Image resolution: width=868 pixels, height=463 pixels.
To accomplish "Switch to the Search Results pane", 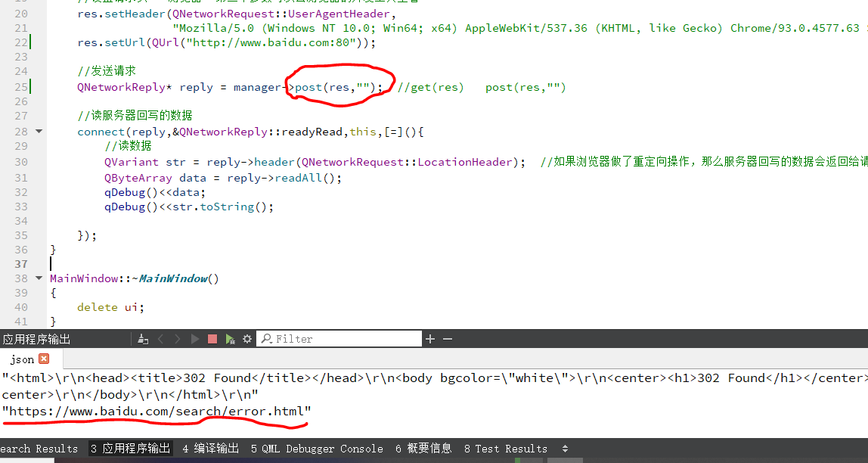I will [x=39, y=448].
